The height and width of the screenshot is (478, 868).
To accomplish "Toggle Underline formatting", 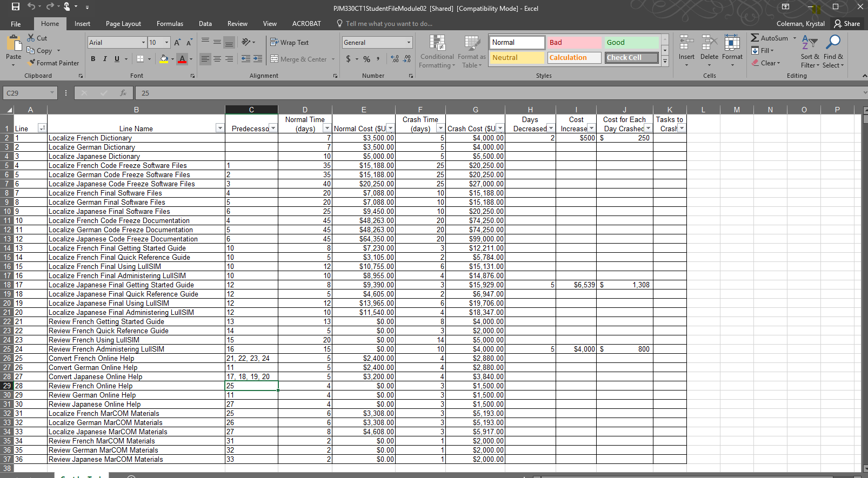I will click(117, 59).
